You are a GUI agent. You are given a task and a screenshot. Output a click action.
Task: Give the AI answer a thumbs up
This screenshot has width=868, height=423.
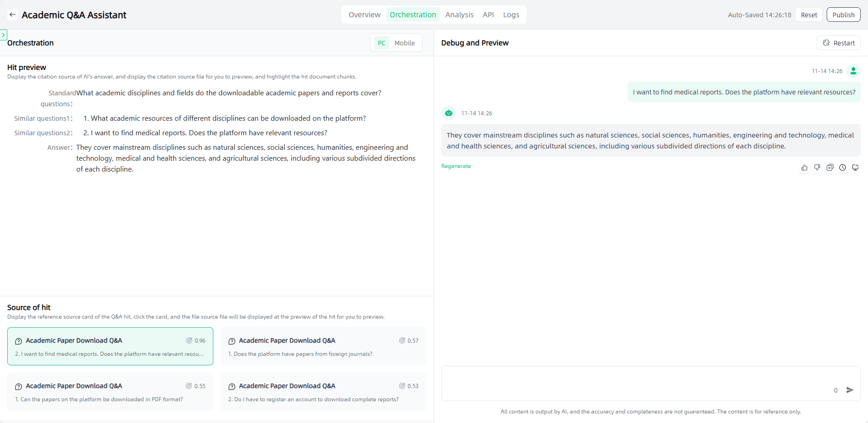pos(804,167)
